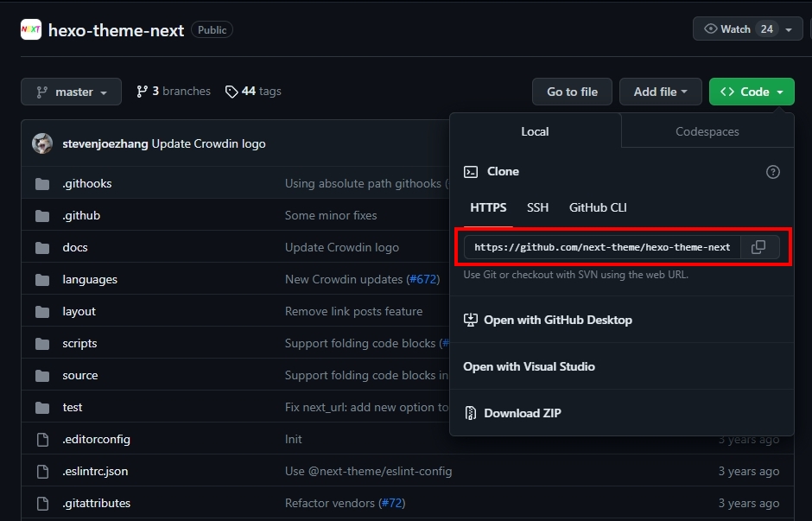Click the zip file icon beside Download ZIP
The image size is (812, 521).
pos(470,413)
